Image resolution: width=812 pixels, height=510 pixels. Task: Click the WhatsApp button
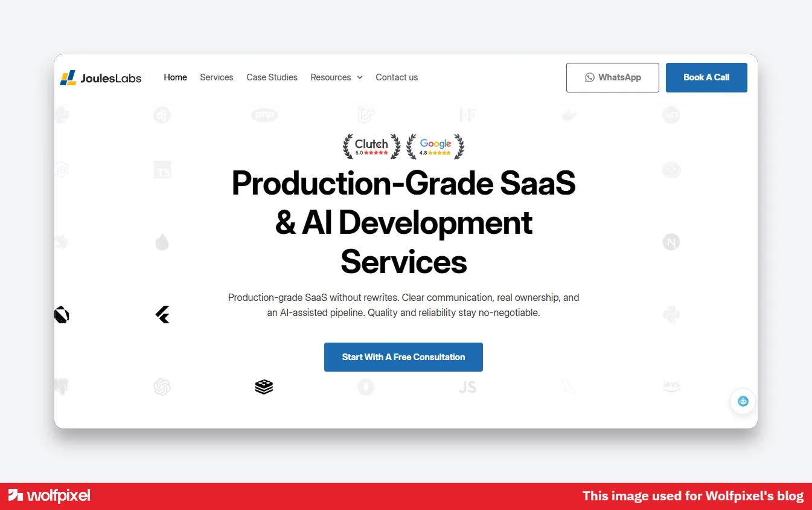(x=613, y=77)
